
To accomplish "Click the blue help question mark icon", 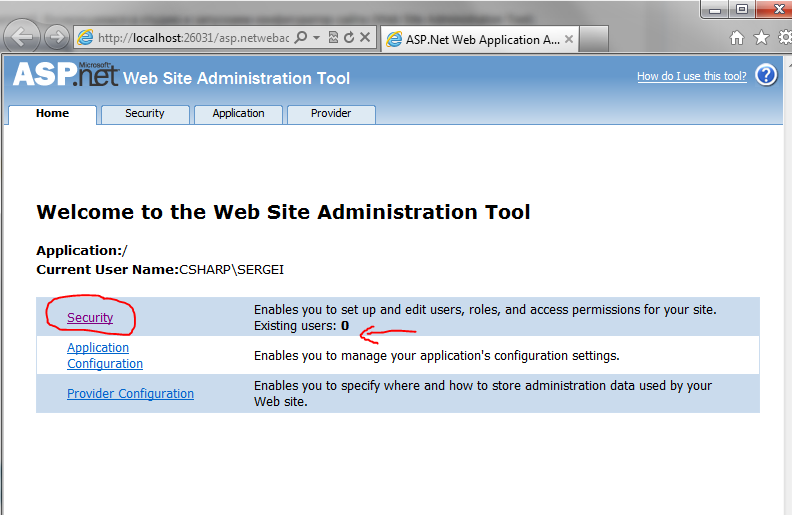I will (x=766, y=76).
